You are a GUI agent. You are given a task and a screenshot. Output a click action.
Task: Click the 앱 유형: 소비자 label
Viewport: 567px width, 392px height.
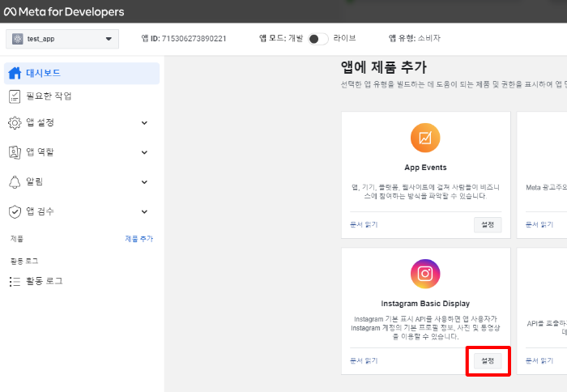pos(415,38)
